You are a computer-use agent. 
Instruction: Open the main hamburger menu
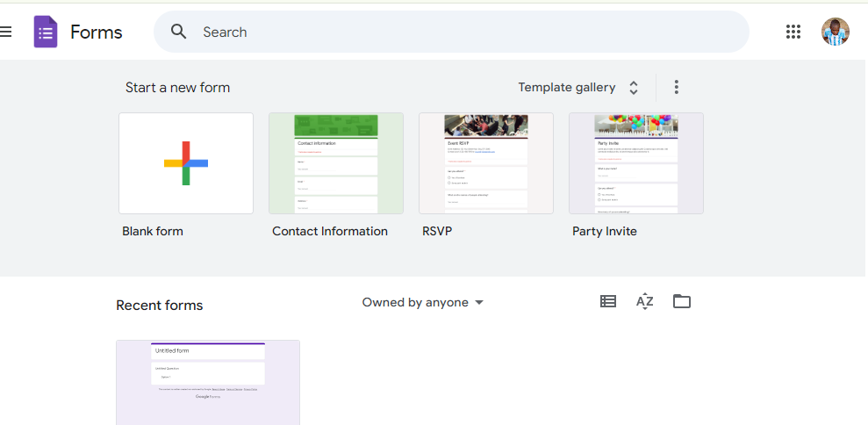tap(5, 32)
